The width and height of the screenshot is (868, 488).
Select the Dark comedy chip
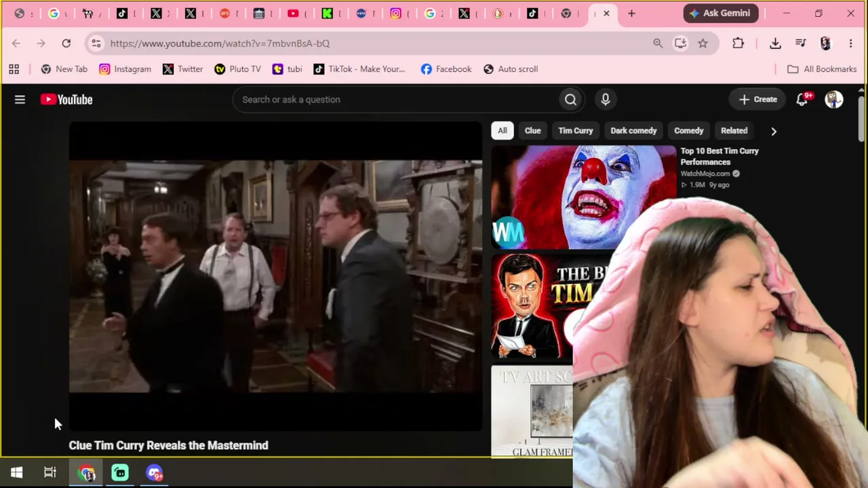tap(633, 131)
